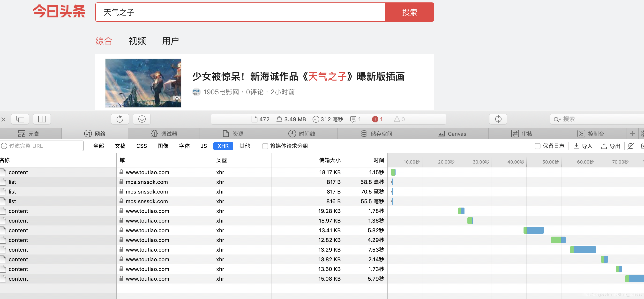This screenshot has width=644, height=299.
Task: Sort by 名称 column header
Action: [x=58, y=160]
